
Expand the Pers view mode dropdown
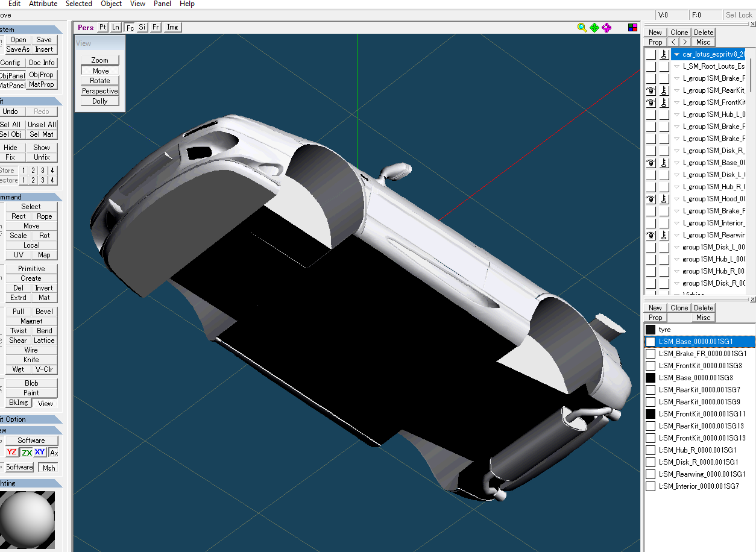[86, 27]
